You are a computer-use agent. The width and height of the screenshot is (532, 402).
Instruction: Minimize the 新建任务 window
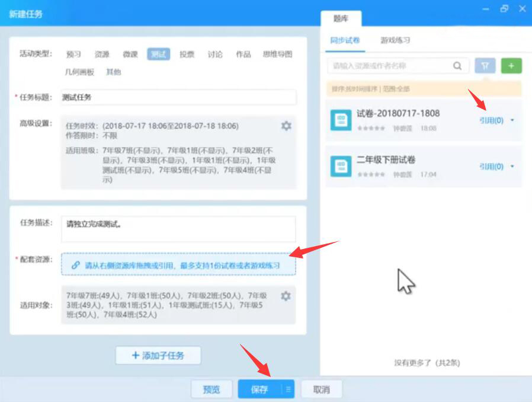(486, 9)
